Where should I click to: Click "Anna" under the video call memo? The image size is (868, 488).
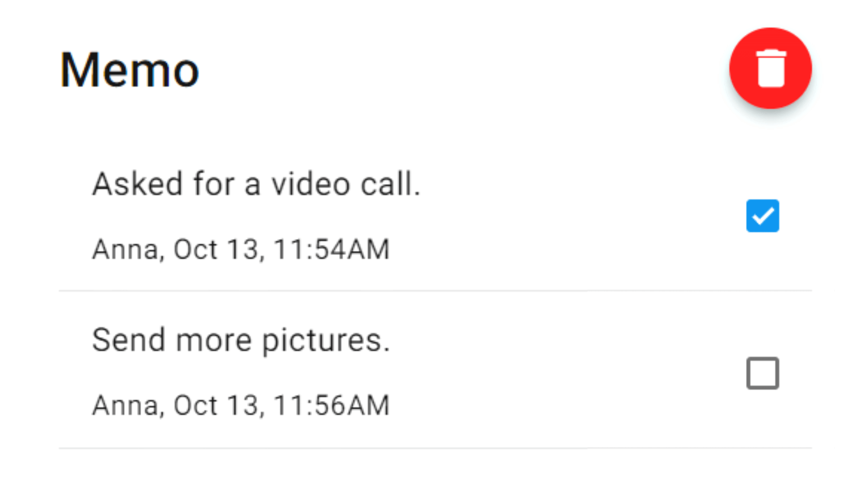[126, 249]
